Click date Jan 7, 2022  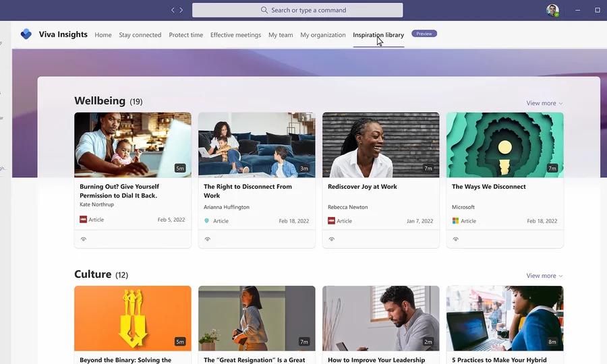[x=420, y=221]
